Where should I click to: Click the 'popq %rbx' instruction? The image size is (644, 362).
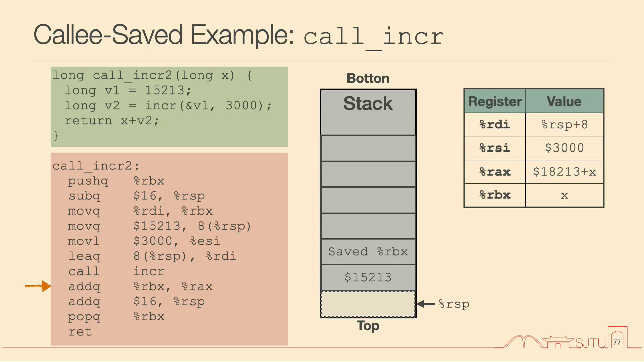point(116,317)
